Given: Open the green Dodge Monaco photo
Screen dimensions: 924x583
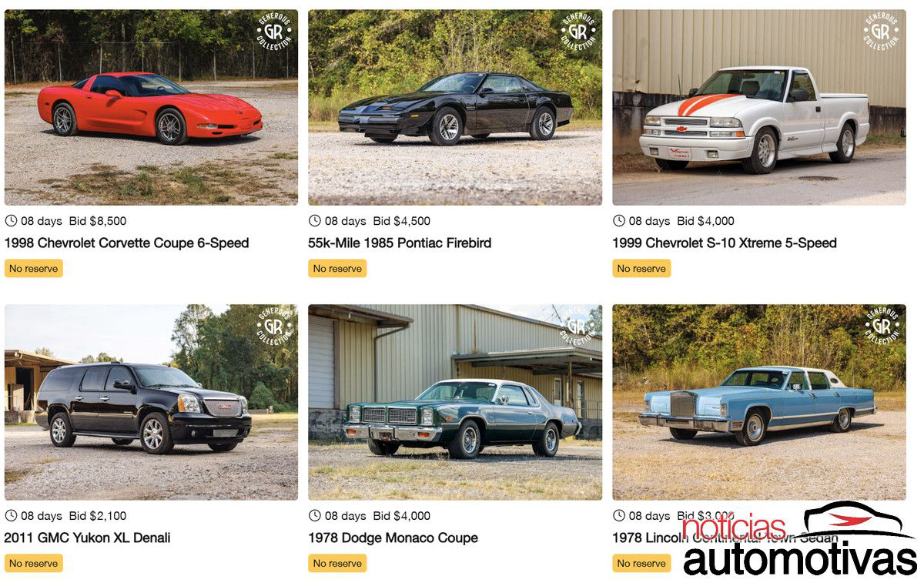Looking at the screenshot, I should click(455, 402).
